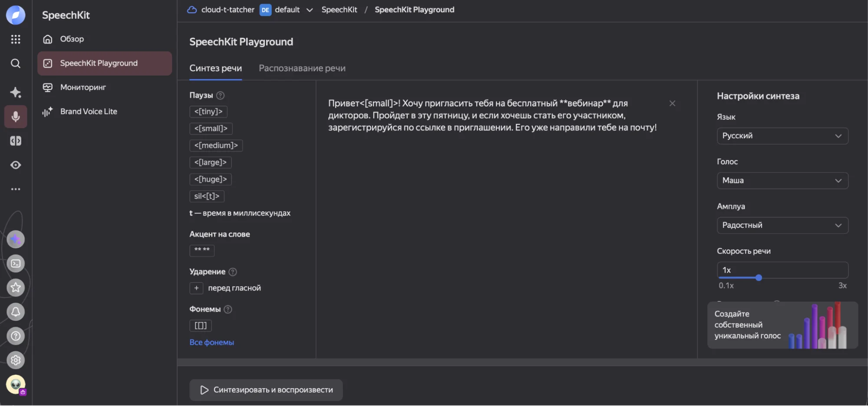Open the notifications bell icon
The image size is (868, 406).
[x=16, y=312]
